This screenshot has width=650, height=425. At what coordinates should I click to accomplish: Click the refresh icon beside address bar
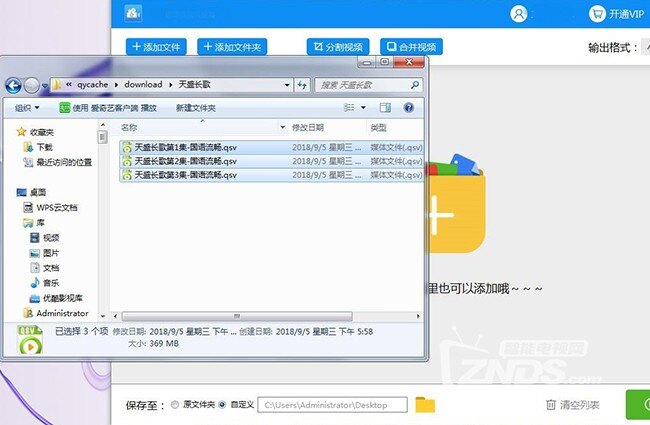point(301,85)
